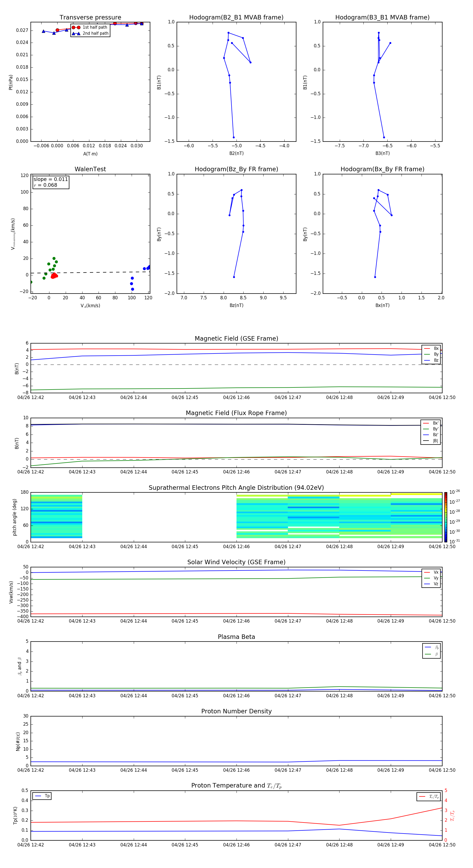The width and height of the screenshot is (473, 868).
Task: Click the Suprathermal Electrons Pitch Angle Distribution title
Action: click(x=236, y=488)
